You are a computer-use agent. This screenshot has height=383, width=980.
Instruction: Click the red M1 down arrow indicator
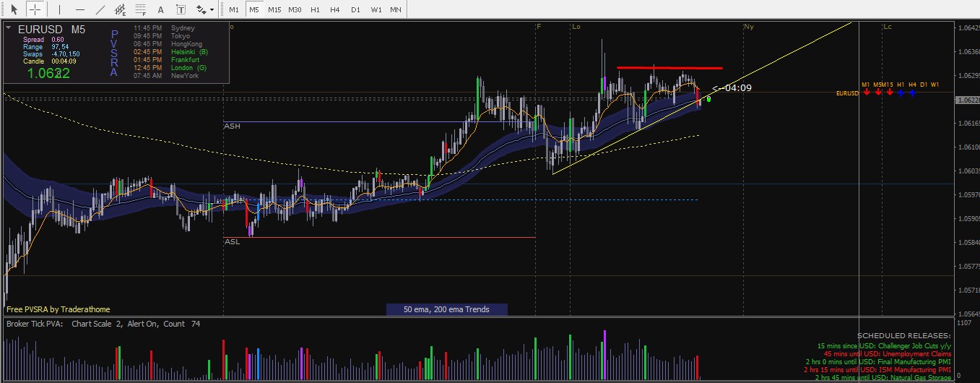coord(866,92)
